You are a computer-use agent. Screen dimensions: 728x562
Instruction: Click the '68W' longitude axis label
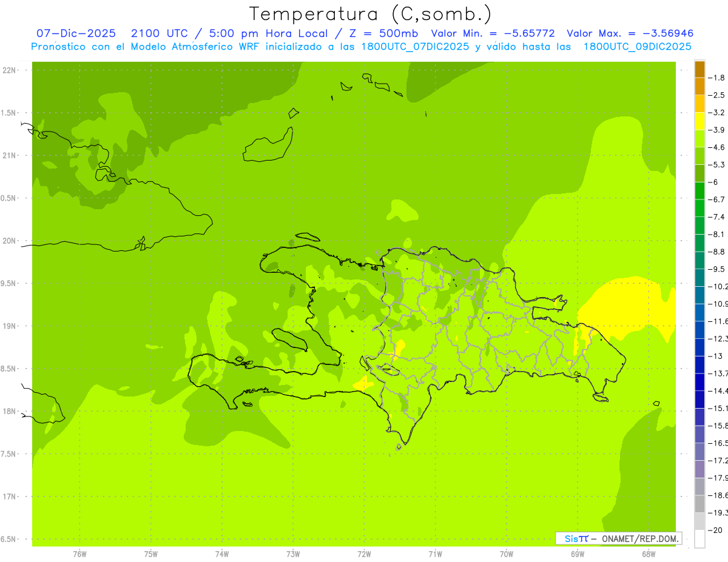click(649, 554)
